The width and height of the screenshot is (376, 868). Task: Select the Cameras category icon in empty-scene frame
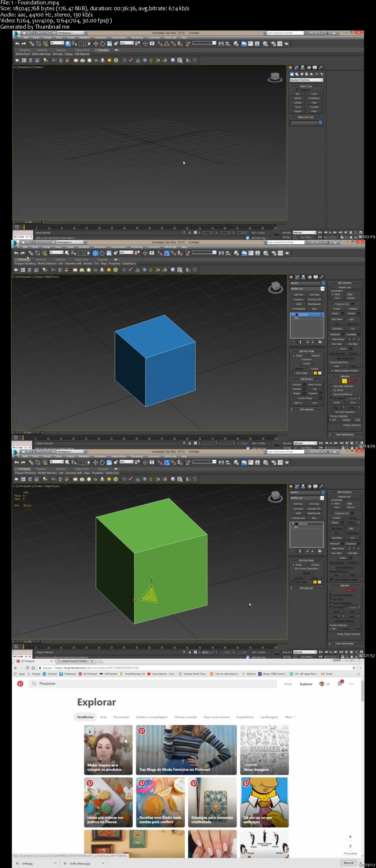tap(307, 74)
